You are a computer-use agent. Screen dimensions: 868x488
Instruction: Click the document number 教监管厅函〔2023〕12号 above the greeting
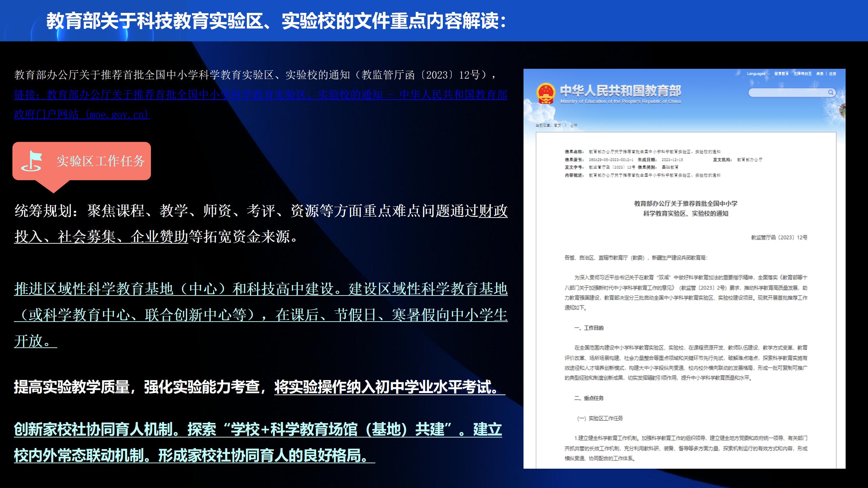[779, 237]
